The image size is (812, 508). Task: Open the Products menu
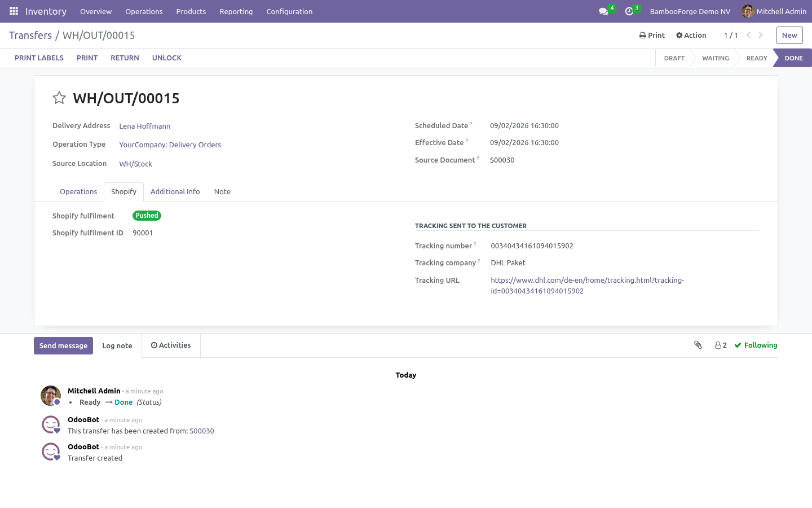[191, 11]
